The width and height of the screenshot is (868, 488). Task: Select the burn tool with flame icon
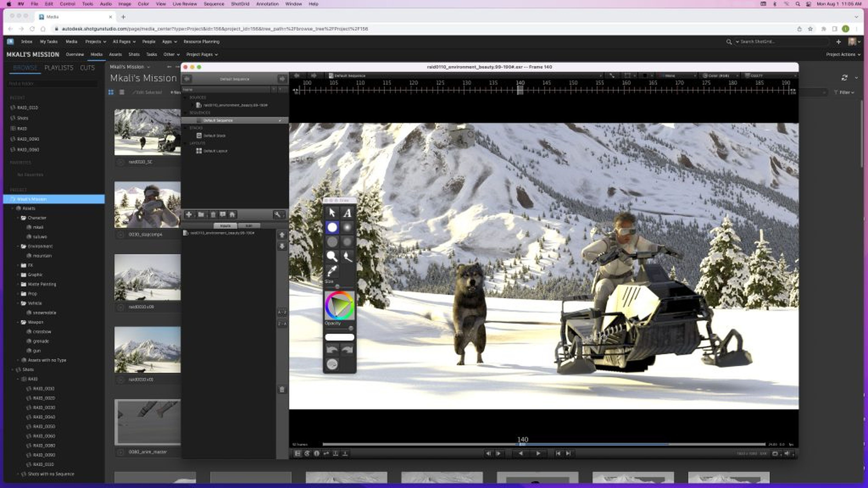tap(347, 256)
